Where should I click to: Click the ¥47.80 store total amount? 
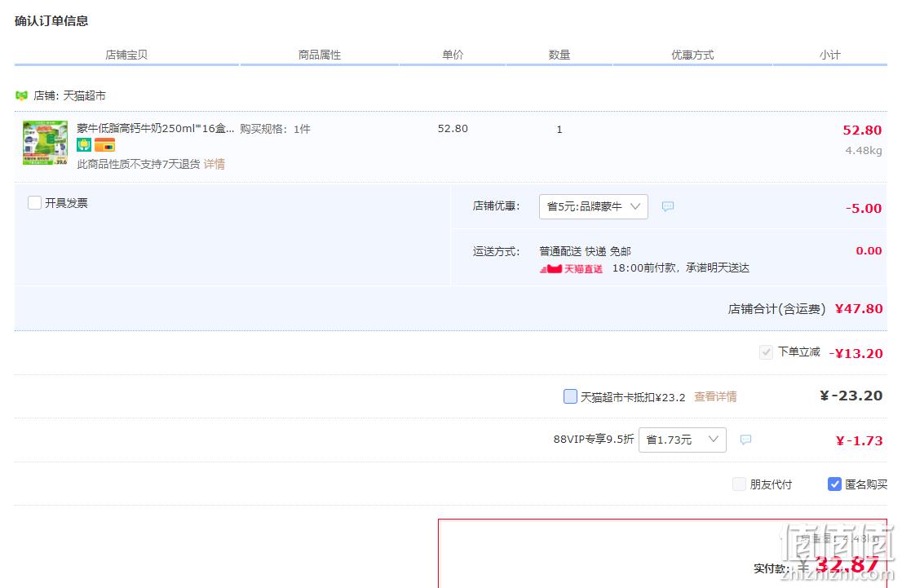pyautogui.click(x=859, y=309)
